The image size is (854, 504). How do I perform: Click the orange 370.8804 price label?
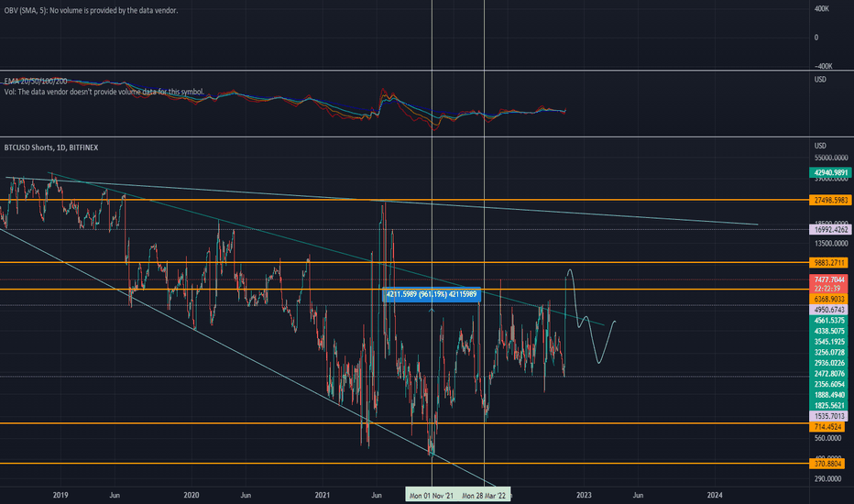point(827,464)
